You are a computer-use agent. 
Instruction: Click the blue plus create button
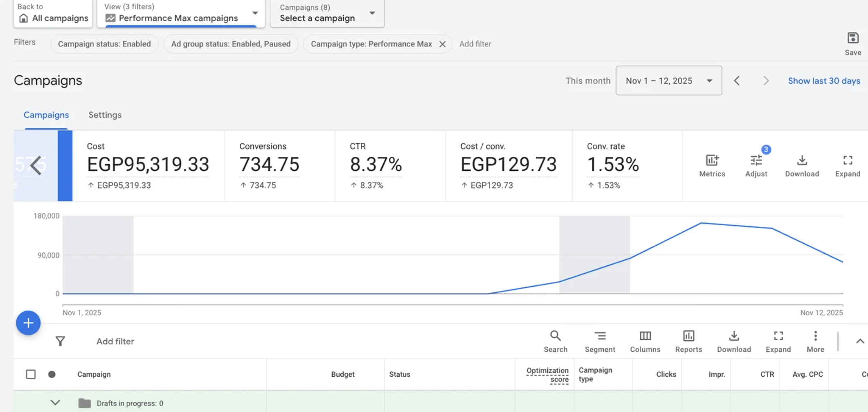tap(28, 323)
